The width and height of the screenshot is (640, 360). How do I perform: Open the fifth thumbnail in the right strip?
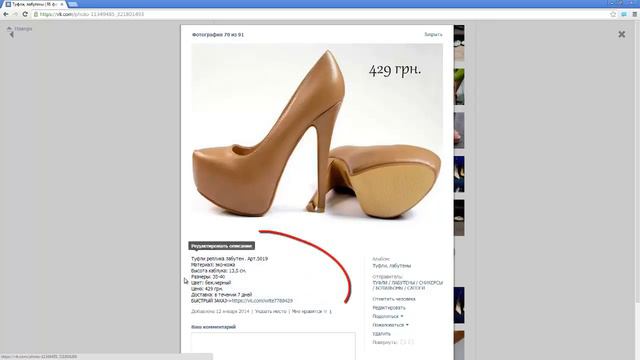[459, 218]
